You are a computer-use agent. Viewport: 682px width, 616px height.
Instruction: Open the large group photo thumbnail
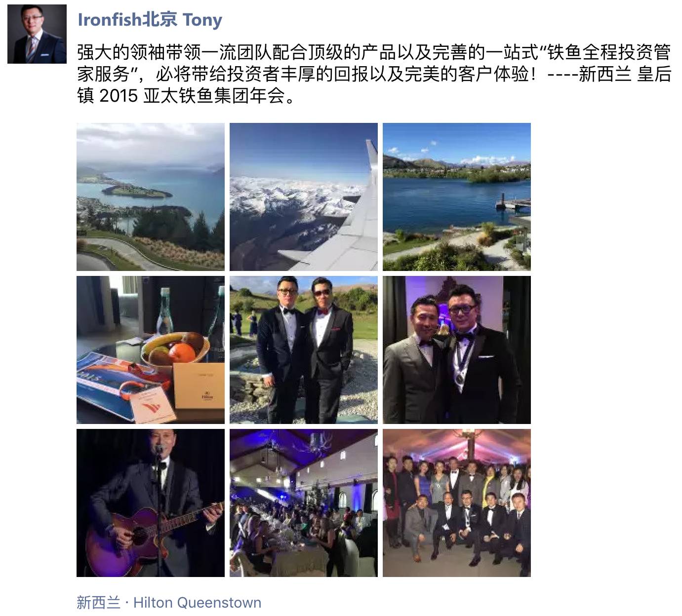(x=457, y=503)
